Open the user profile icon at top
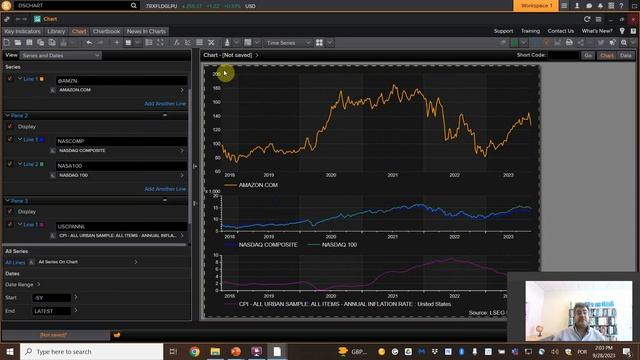Screen dimensions: 640x360 point(577,6)
